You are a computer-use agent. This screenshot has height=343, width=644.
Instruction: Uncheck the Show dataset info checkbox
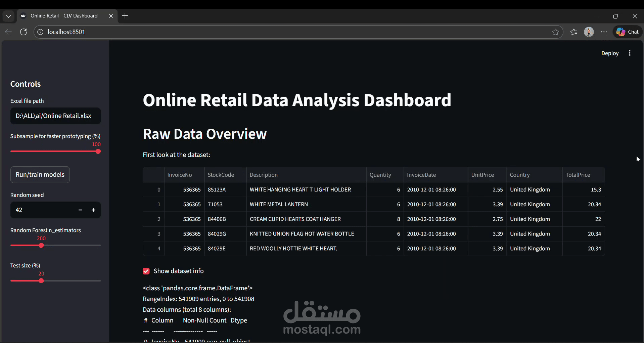(146, 271)
